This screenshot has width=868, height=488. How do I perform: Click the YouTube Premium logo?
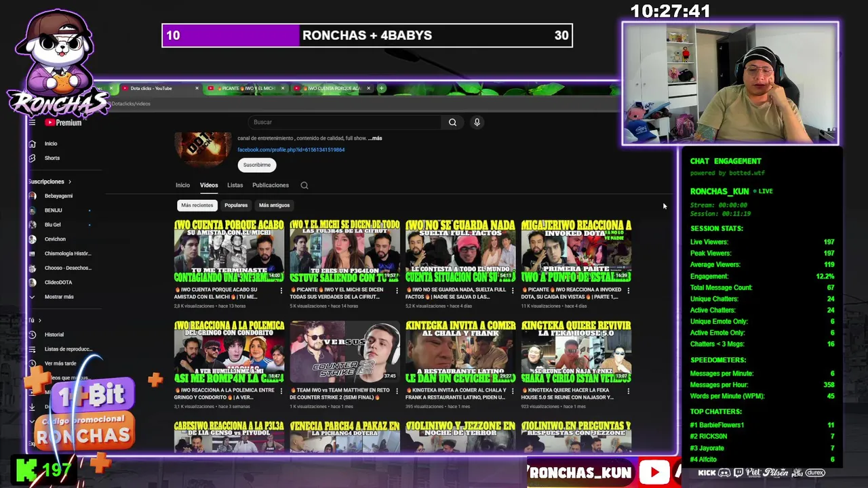click(x=63, y=123)
